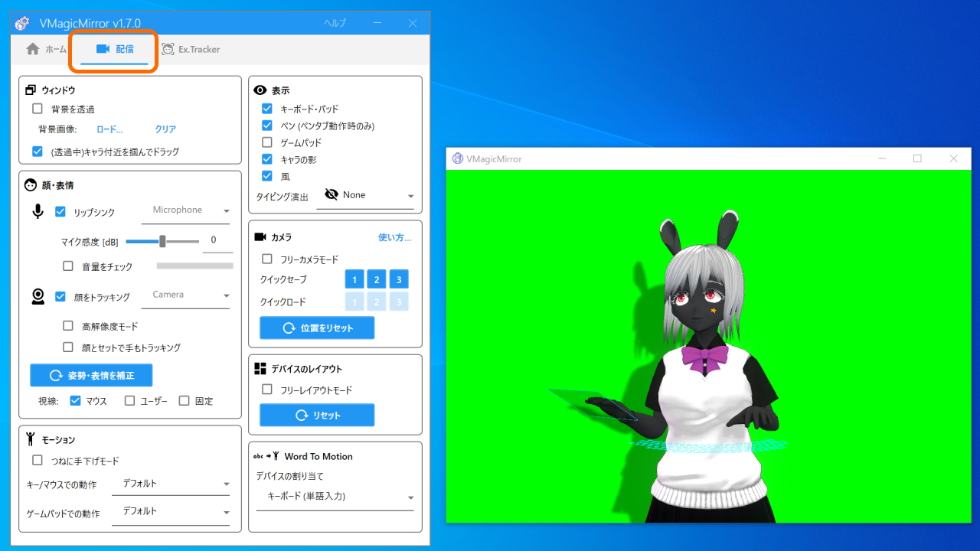Open the Camera device dropdown
The width and height of the screenshot is (980, 551).
(185, 295)
